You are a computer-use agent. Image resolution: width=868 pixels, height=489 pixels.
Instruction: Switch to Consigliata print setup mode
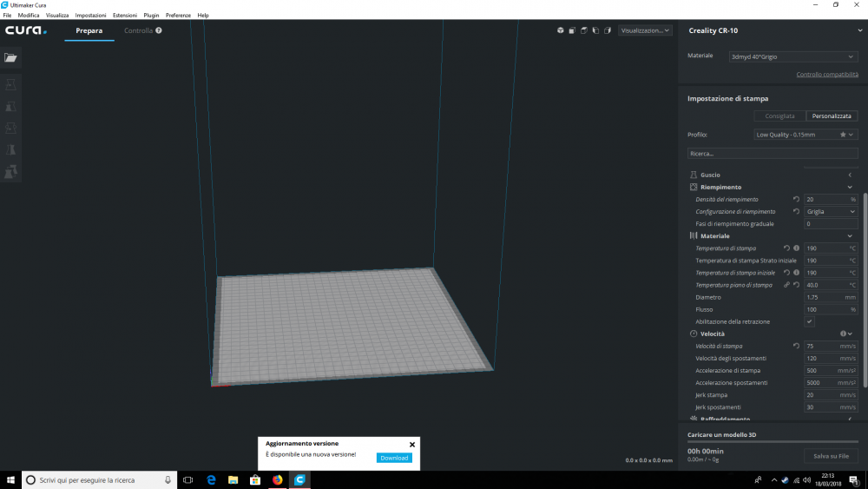(779, 116)
